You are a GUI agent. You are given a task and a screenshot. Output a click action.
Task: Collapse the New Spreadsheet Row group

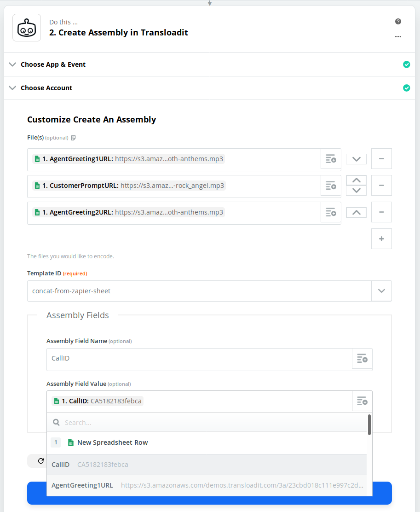207,442
